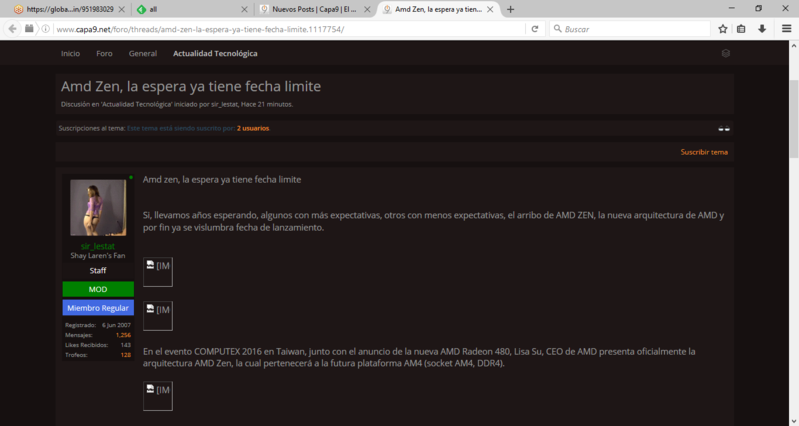Click the '2 usuarios' subscribers link
Image resolution: width=799 pixels, height=426 pixels.
click(x=253, y=128)
